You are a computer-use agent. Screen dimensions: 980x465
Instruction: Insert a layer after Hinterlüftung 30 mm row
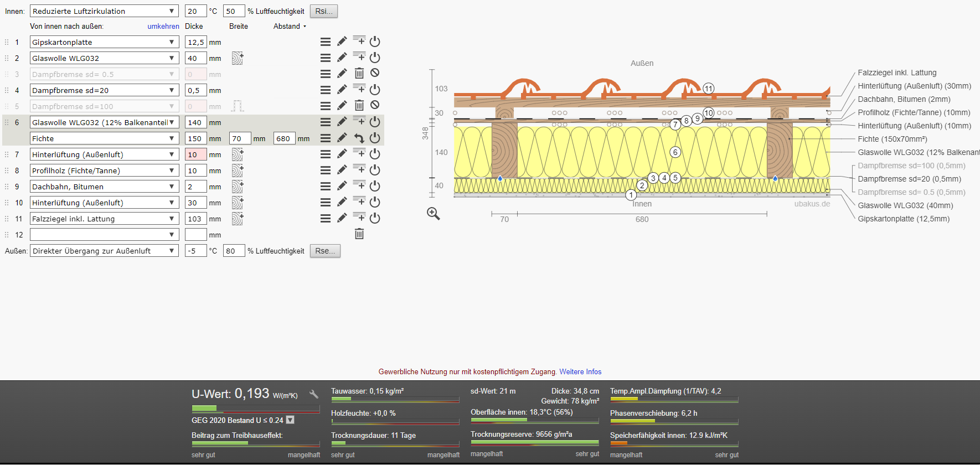pos(359,201)
